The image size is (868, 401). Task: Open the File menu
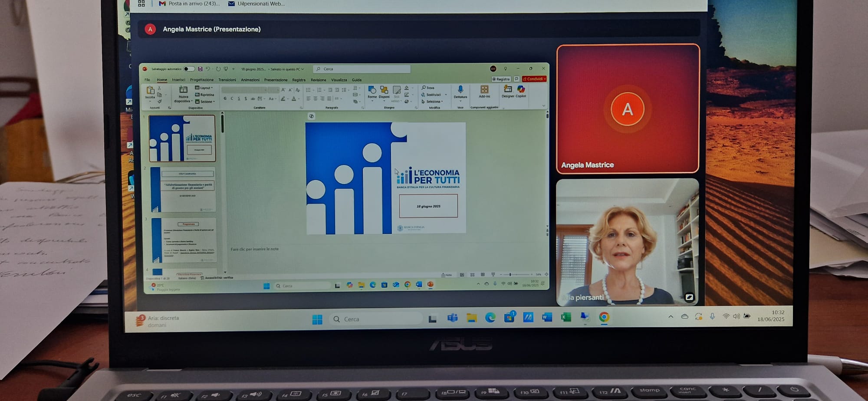(x=147, y=80)
